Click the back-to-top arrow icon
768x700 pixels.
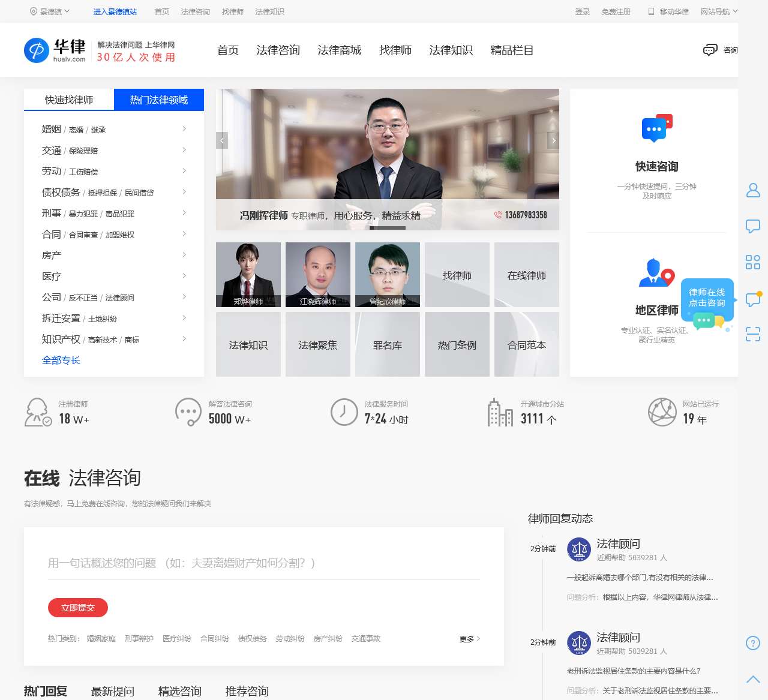coord(753,680)
